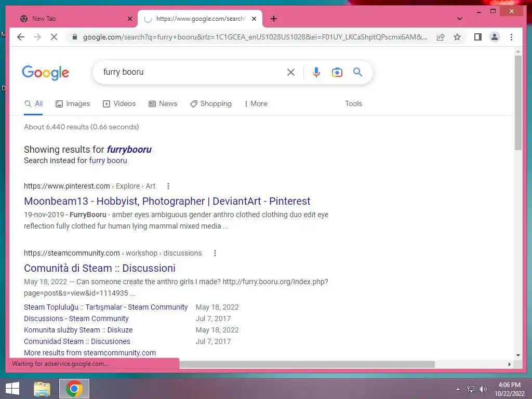Open the taskbar clock and date

509,389
